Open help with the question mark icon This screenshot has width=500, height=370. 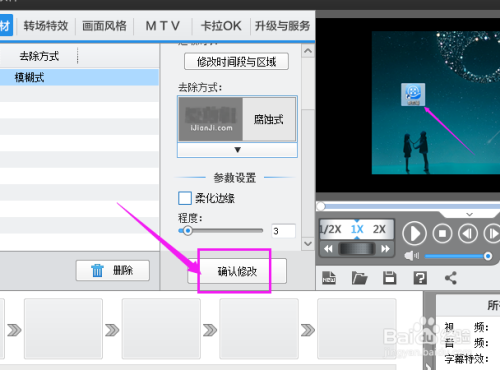(x=420, y=278)
